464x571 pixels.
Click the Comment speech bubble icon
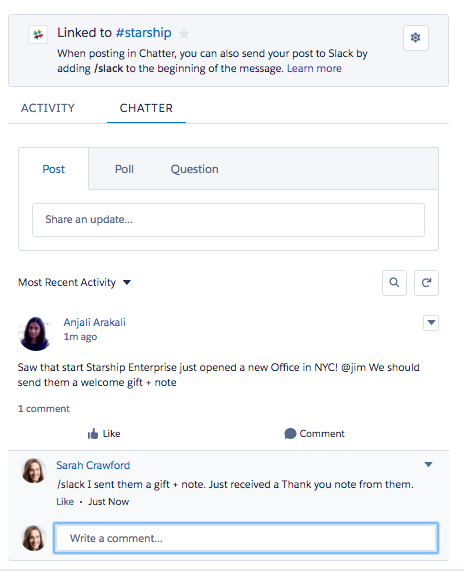point(290,433)
